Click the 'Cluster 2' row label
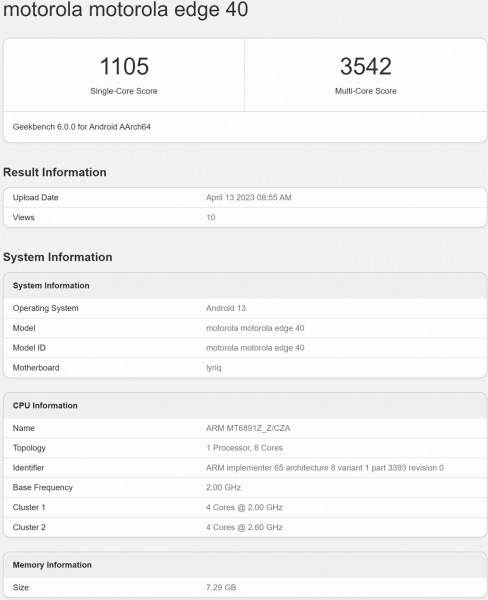 (x=29, y=527)
